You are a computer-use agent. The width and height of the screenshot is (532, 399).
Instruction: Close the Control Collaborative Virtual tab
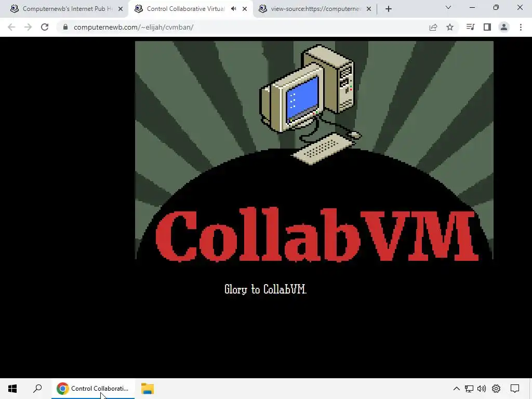245,9
